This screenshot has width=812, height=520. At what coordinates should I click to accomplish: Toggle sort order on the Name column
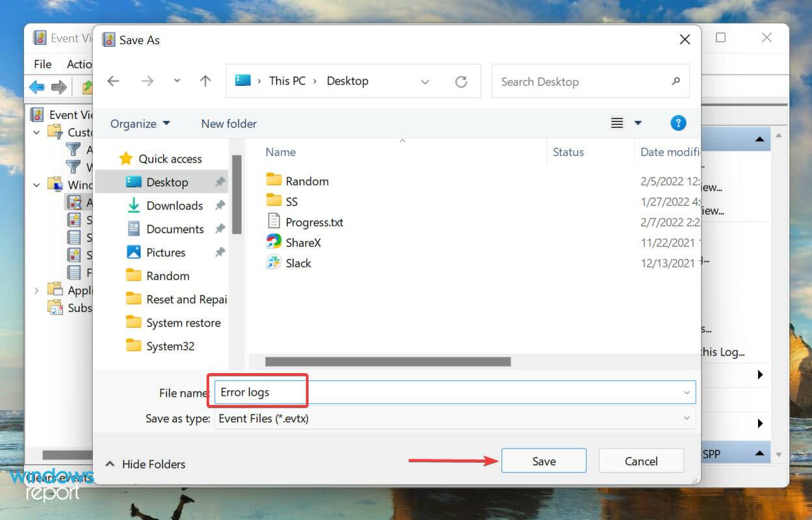coord(280,151)
